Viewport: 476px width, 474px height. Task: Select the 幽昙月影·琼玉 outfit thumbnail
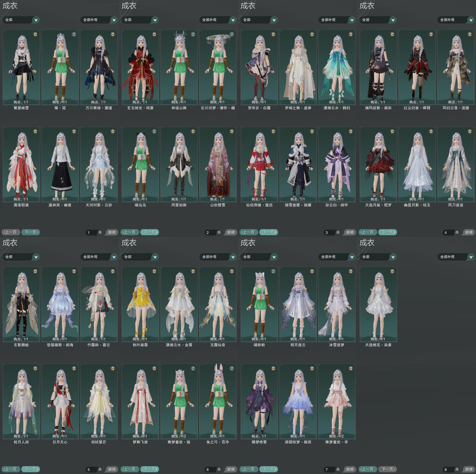click(x=417, y=164)
